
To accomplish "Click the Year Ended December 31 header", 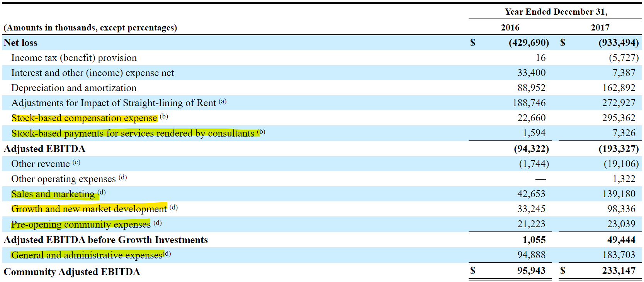I will click(x=556, y=12).
